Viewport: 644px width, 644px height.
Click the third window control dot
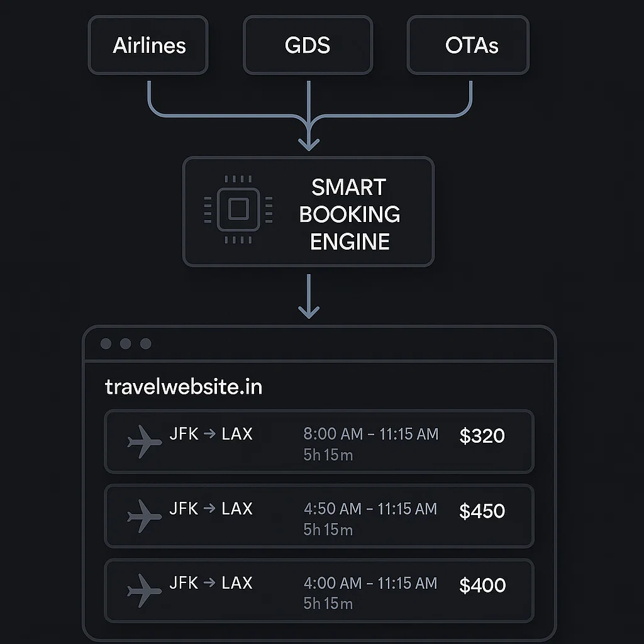146,343
